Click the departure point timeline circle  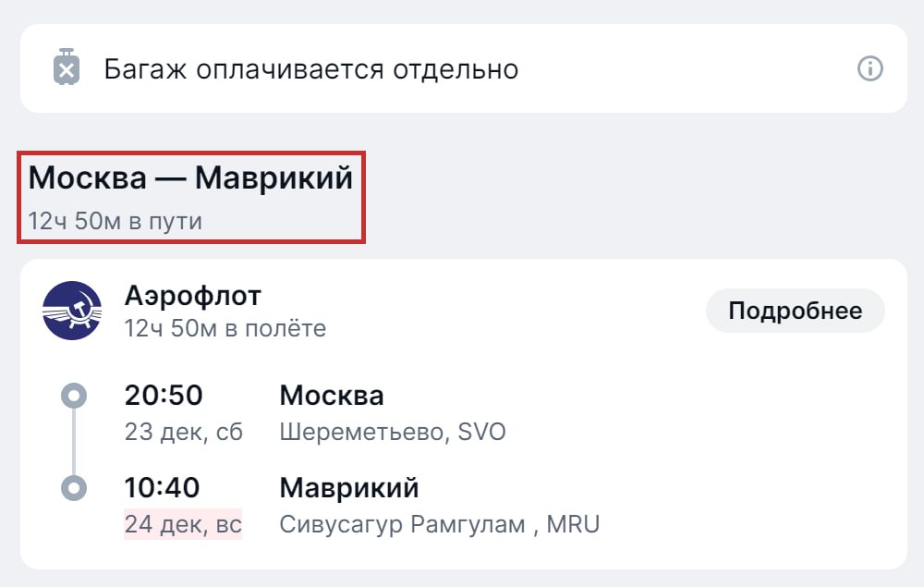click(73, 397)
